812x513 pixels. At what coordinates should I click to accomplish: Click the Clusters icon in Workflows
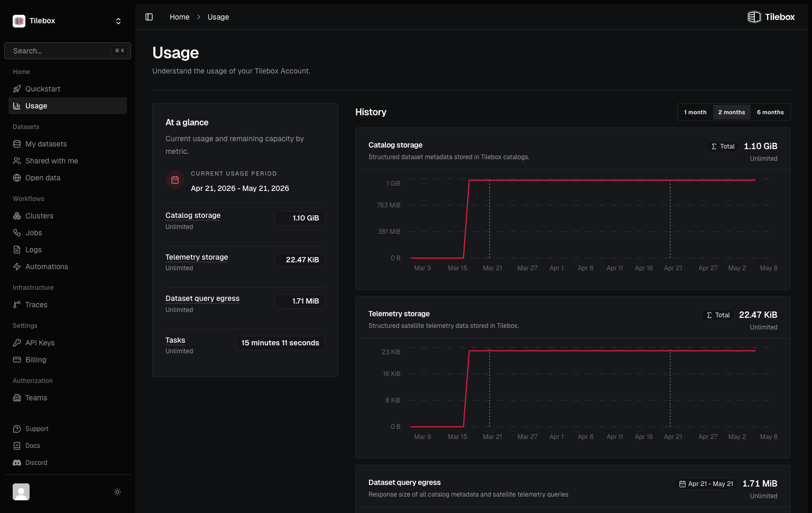click(x=17, y=216)
